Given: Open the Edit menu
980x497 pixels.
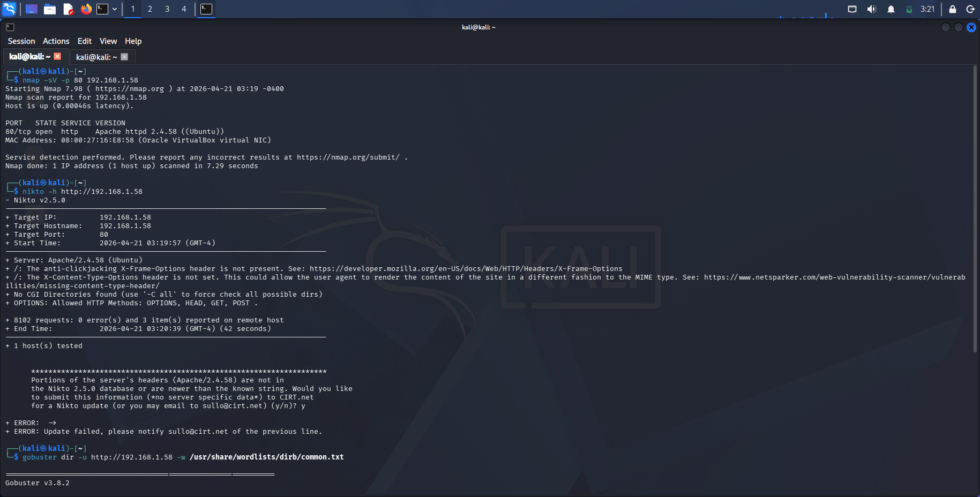Looking at the screenshot, I should point(85,41).
